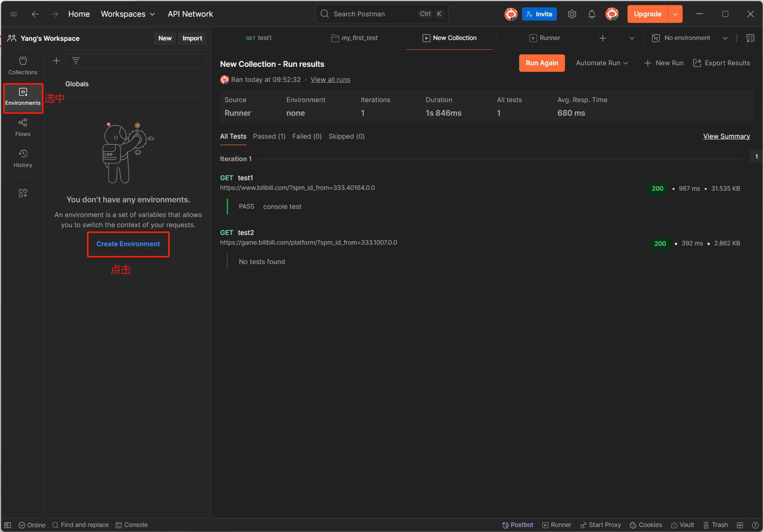763x532 pixels.
Task: Switch to the GET test1 tab
Action: pos(259,38)
